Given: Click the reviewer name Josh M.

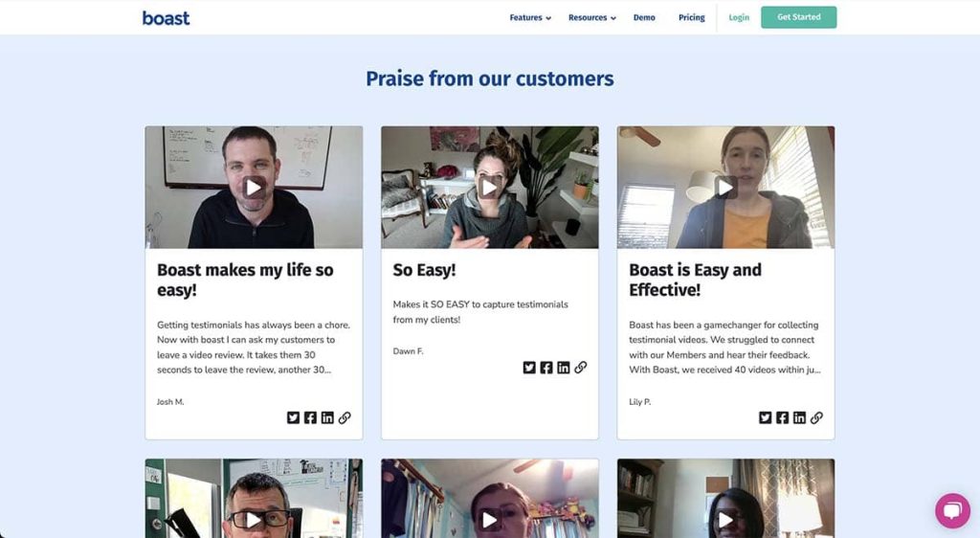Looking at the screenshot, I should [x=170, y=402].
